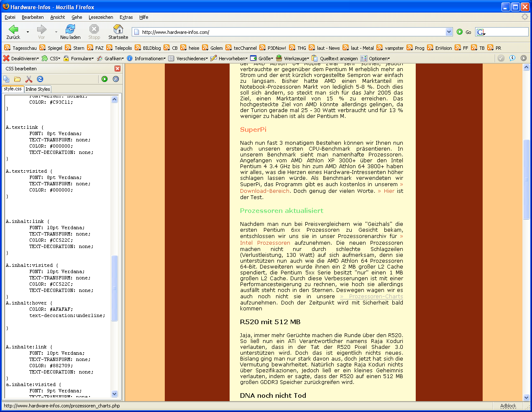Open the Lesezeichen menu
532x412 pixels.
click(101, 17)
